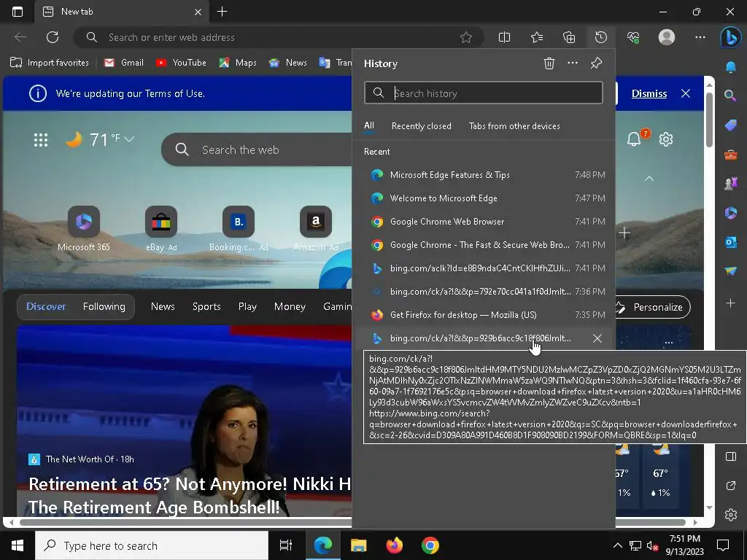Open Gmail bookmark in favorites bar
This screenshot has height=560, width=747.
coord(123,63)
